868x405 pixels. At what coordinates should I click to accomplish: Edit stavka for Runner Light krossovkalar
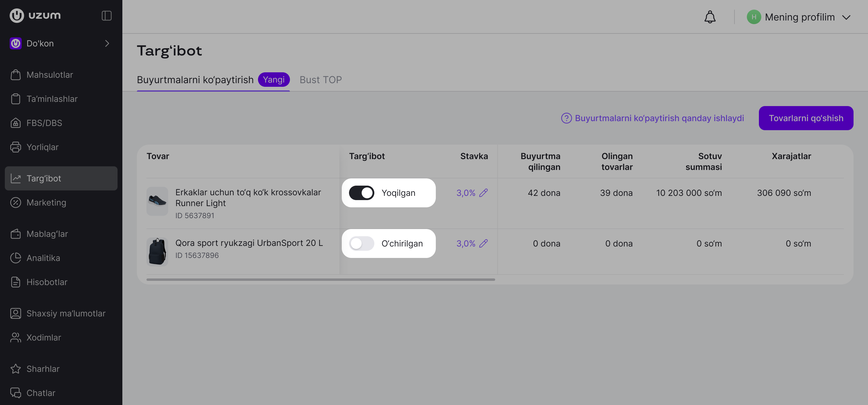483,193
